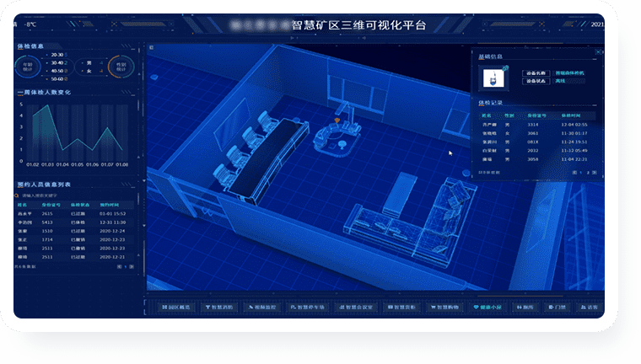Open the 访客 tab

pyautogui.click(x=589, y=308)
